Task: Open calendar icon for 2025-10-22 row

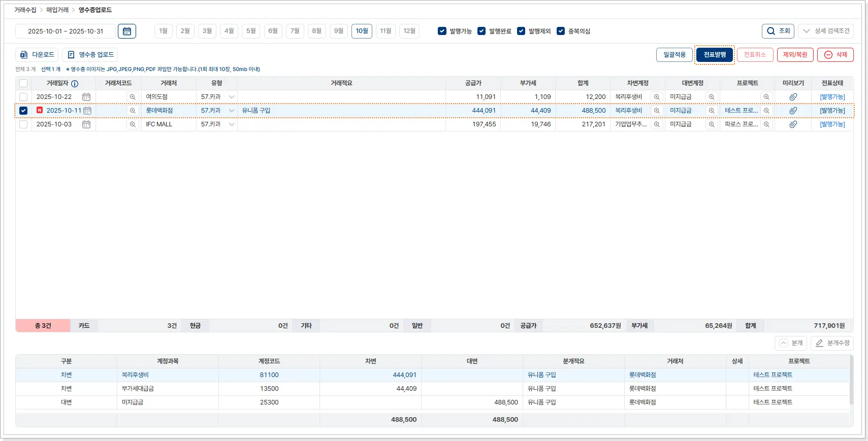Action: pyautogui.click(x=86, y=97)
